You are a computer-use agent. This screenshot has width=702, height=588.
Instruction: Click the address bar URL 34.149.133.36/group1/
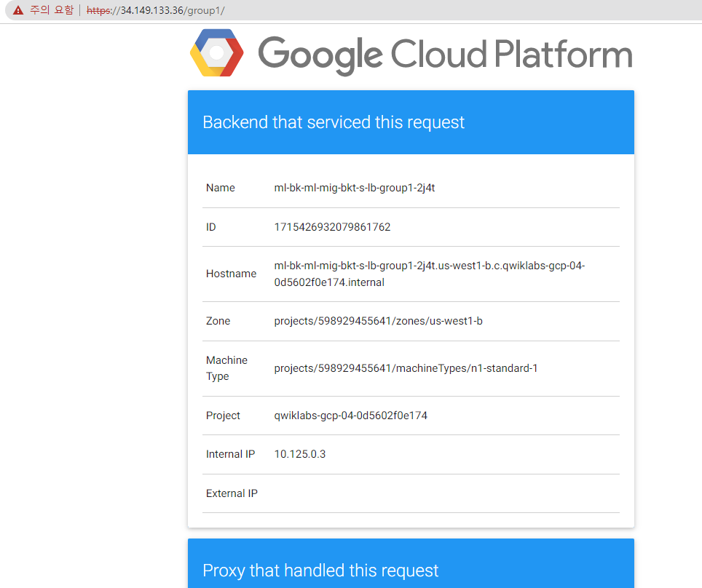(155, 10)
